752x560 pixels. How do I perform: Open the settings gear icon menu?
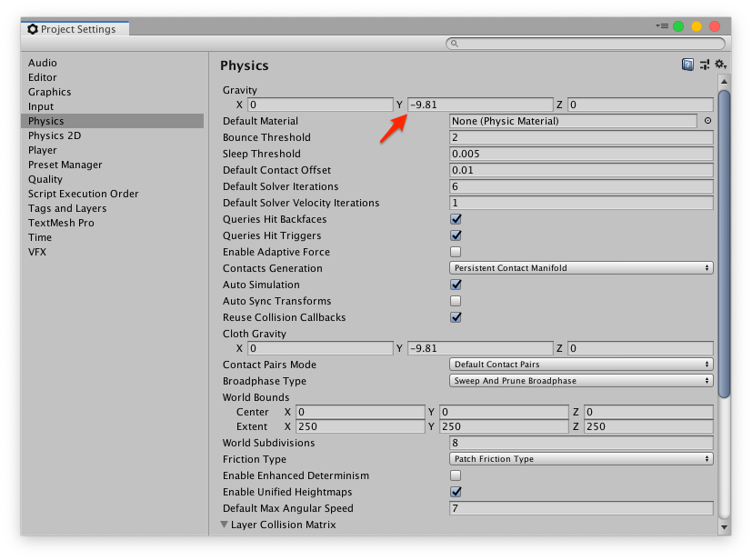(x=719, y=65)
